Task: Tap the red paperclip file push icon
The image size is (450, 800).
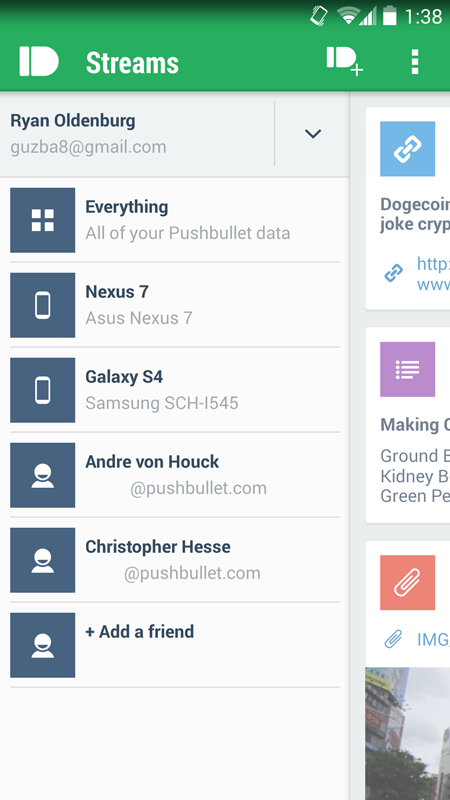Action: point(408,583)
